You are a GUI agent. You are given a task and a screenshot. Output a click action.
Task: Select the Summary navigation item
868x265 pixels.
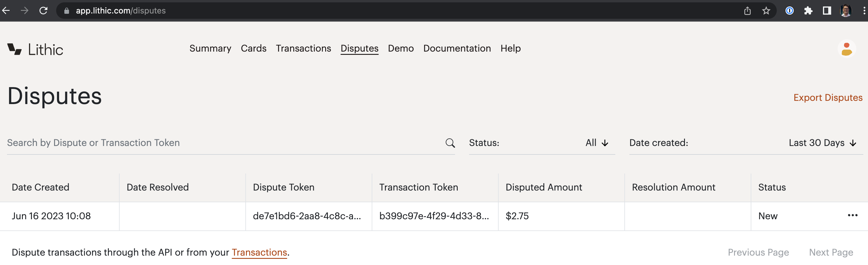coord(210,48)
